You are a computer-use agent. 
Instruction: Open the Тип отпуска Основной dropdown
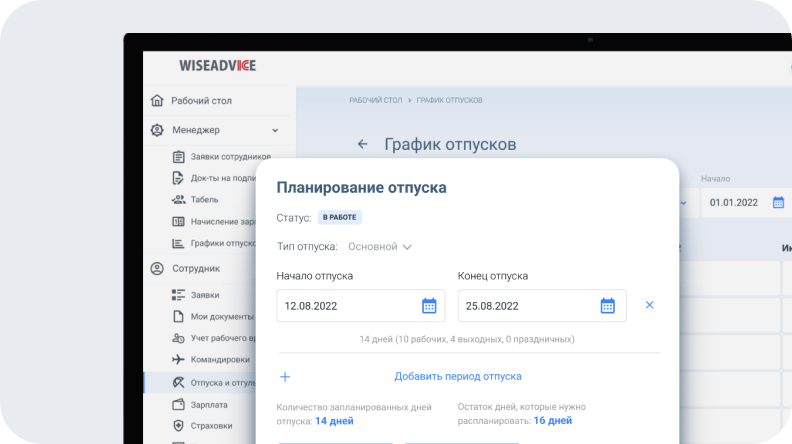click(380, 246)
